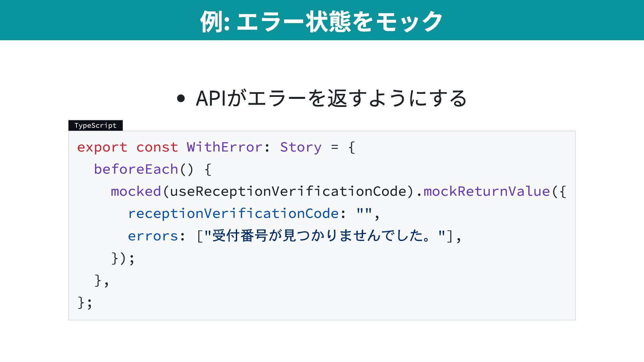This screenshot has height=362, width=644.
Task: Click the beforeEach function name
Action: pyautogui.click(x=136, y=169)
